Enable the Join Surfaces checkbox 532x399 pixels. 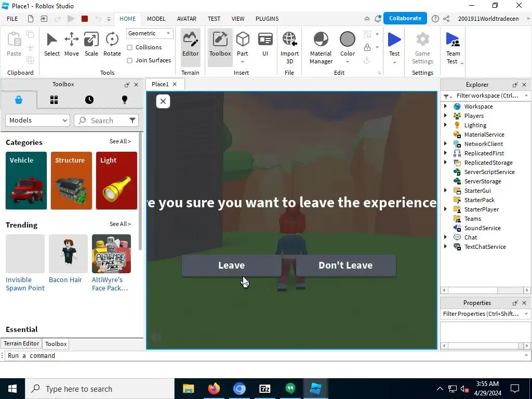click(x=129, y=60)
